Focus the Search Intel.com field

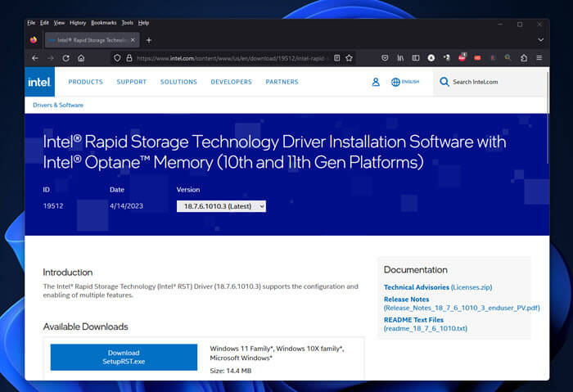(x=490, y=82)
